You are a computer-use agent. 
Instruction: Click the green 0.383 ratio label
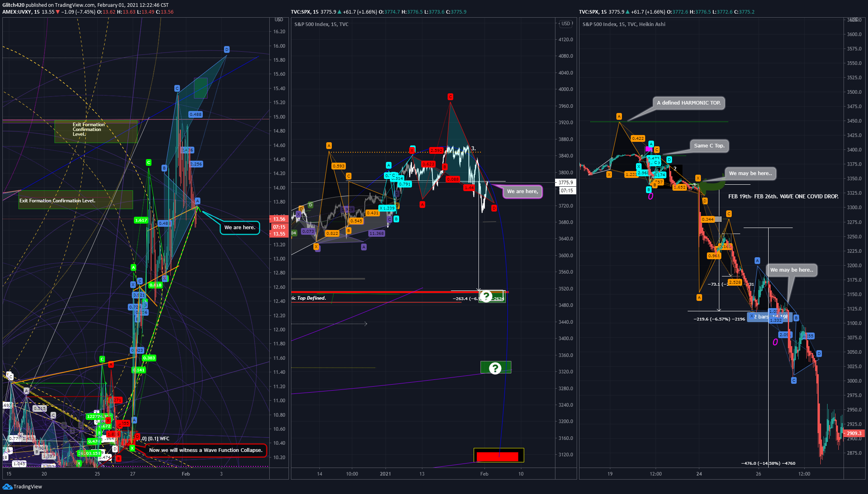click(x=149, y=358)
